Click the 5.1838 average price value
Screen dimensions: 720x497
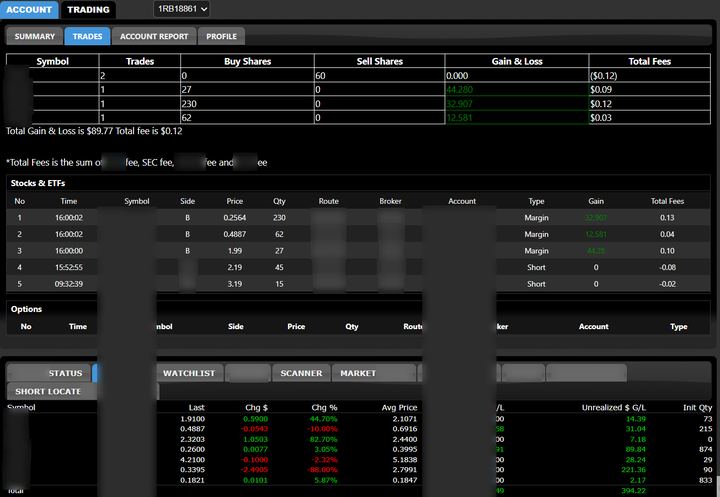coord(405,459)
